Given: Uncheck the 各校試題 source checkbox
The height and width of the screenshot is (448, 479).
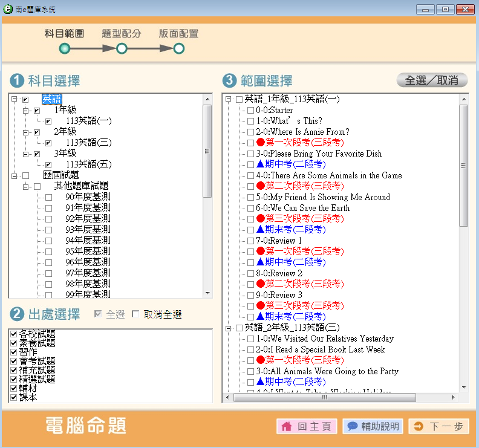Looking at the screenshot, I should (13, 334).
